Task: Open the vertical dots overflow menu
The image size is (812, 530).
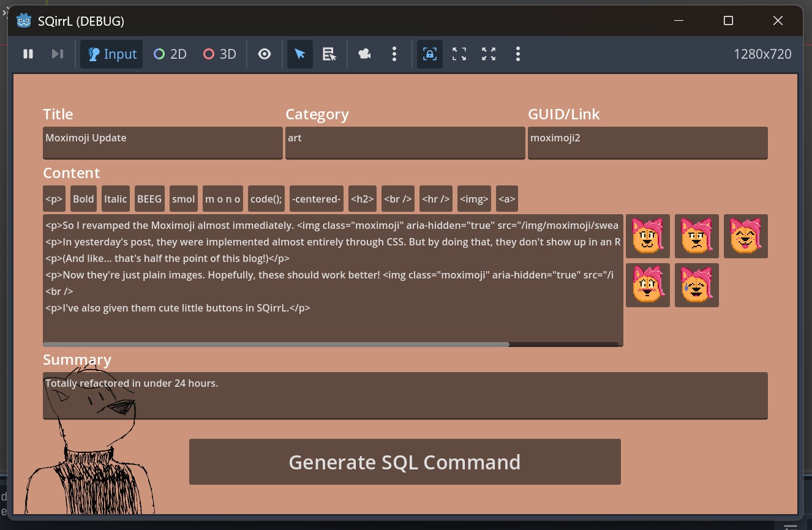Action: click(x=394, y=54)
